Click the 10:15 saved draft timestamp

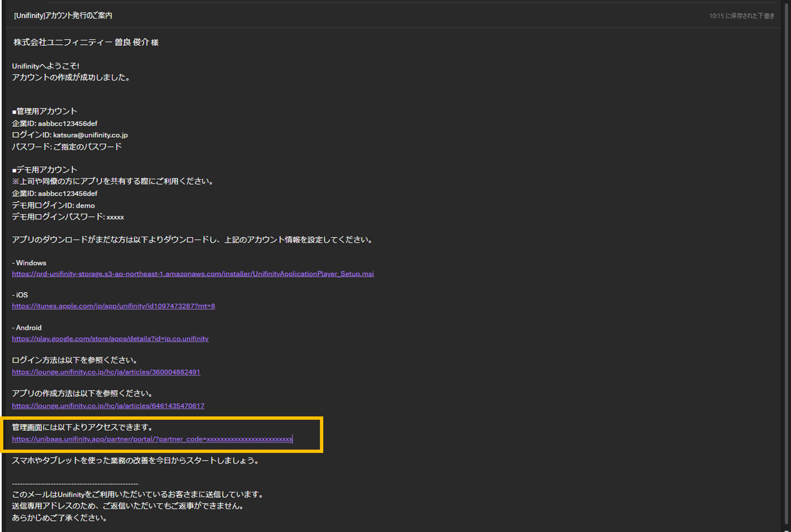point(741,16)
